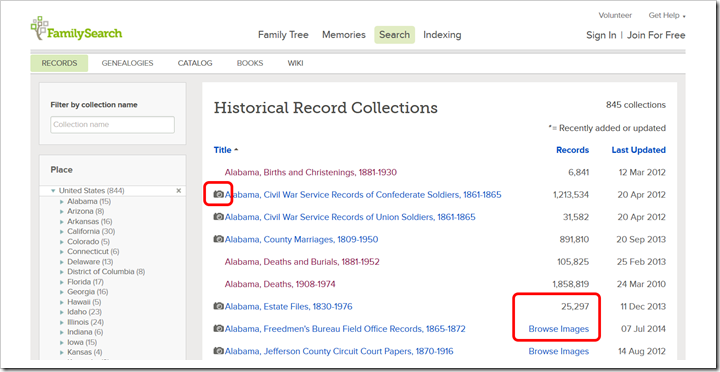Select Illinois (24) in Place list
This screenshot has height=372, width=720.
[85, 322]
